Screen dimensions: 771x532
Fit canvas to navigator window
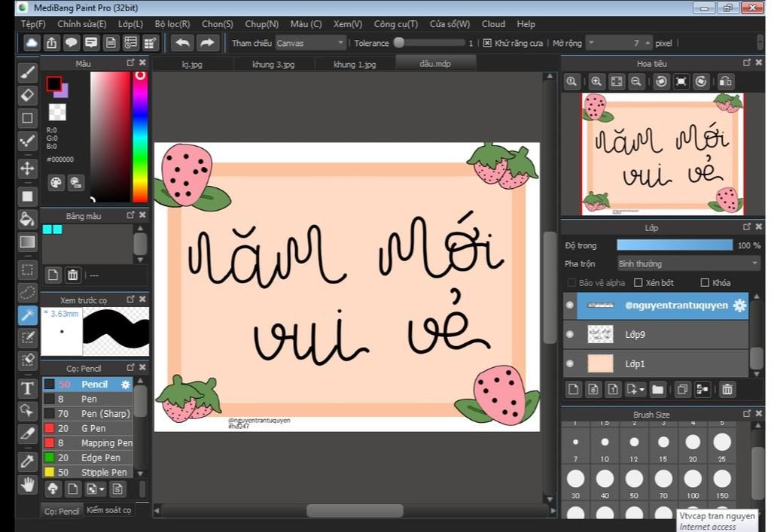616,81
